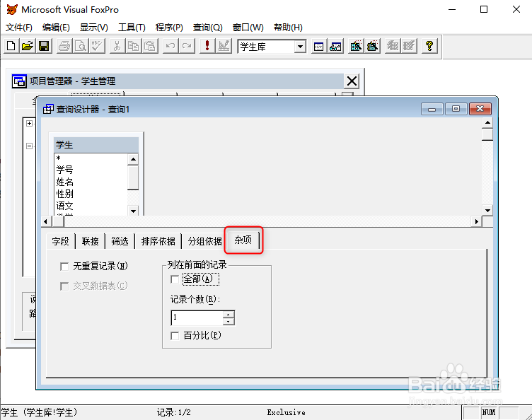Decrease 记录个数 with spinner down arrow
Screen dimensions: 532x420
229,321
